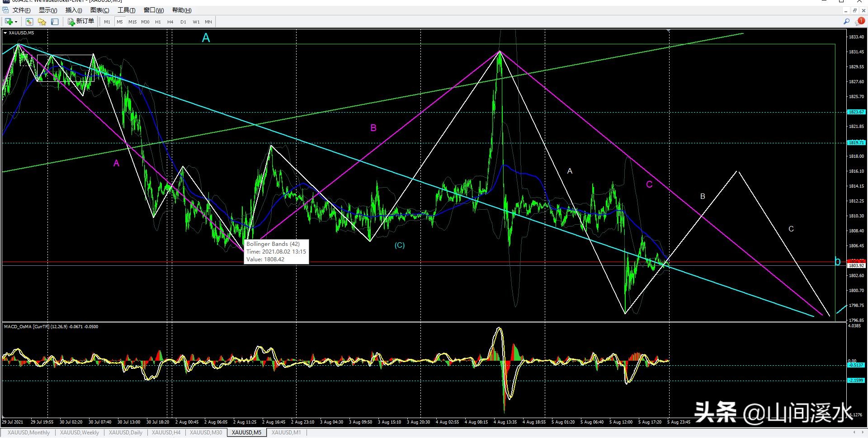Open the 显示(V) menu
The width and height of the screenshot is (868, 438).
[48, 10]
